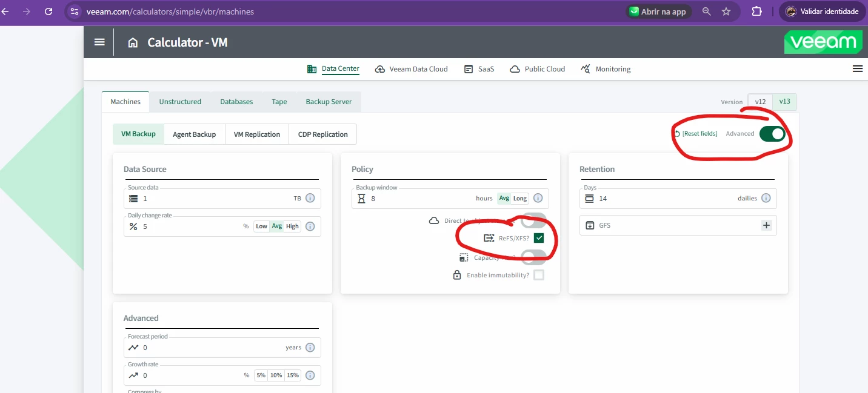This screenshot has height=393, width=868.
Task: Open the browser zoom magnifier
Action: point(706,12)
